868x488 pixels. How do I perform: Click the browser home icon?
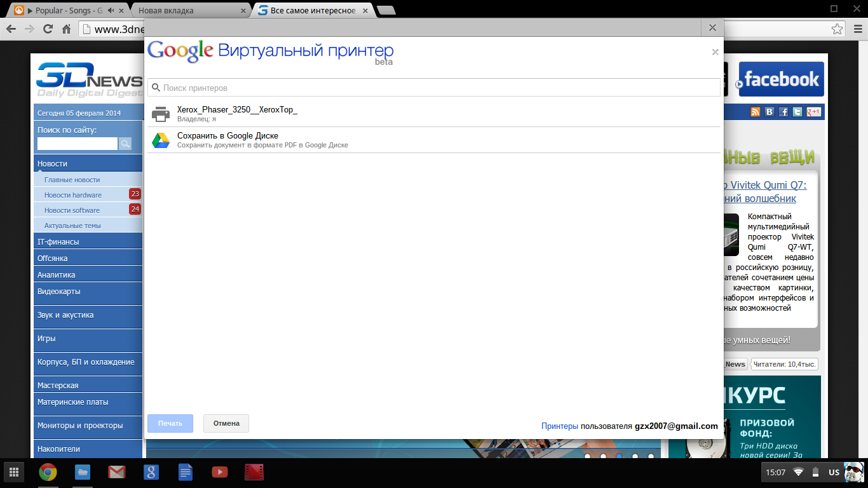click(x=66, y=29)
